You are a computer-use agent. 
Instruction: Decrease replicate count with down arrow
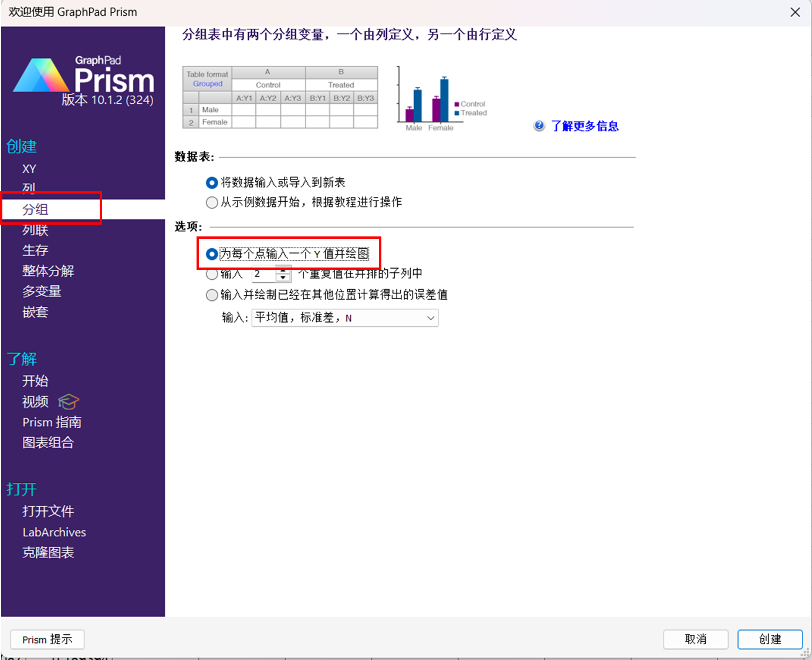click(283, 278)
